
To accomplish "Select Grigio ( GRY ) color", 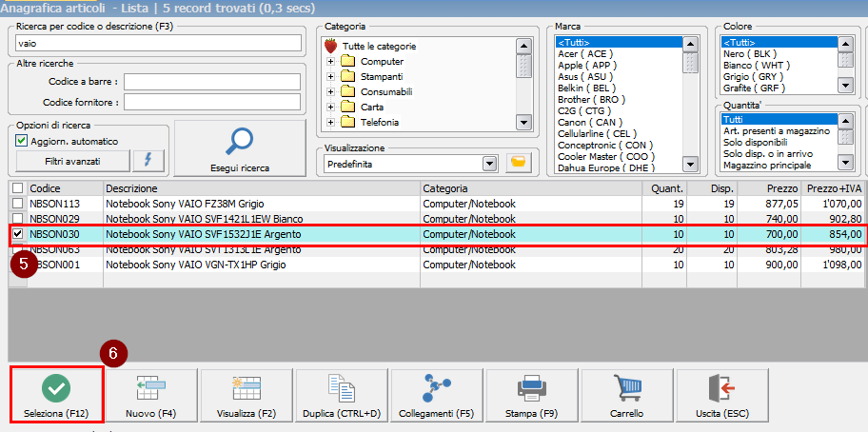I will point(779,76).
